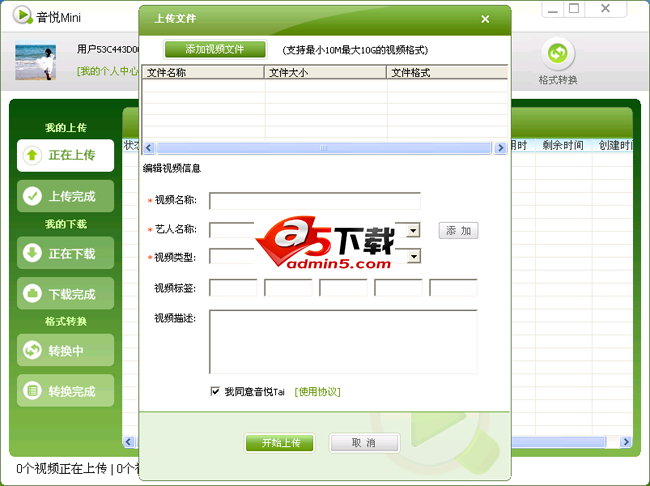Click the 音悦Mini app logo icon
This screenshot has width=650, height=486.
coord(22,15)
